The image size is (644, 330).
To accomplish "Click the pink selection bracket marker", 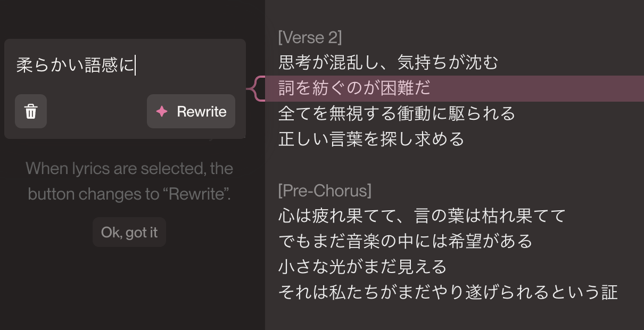I will point(257,88).
